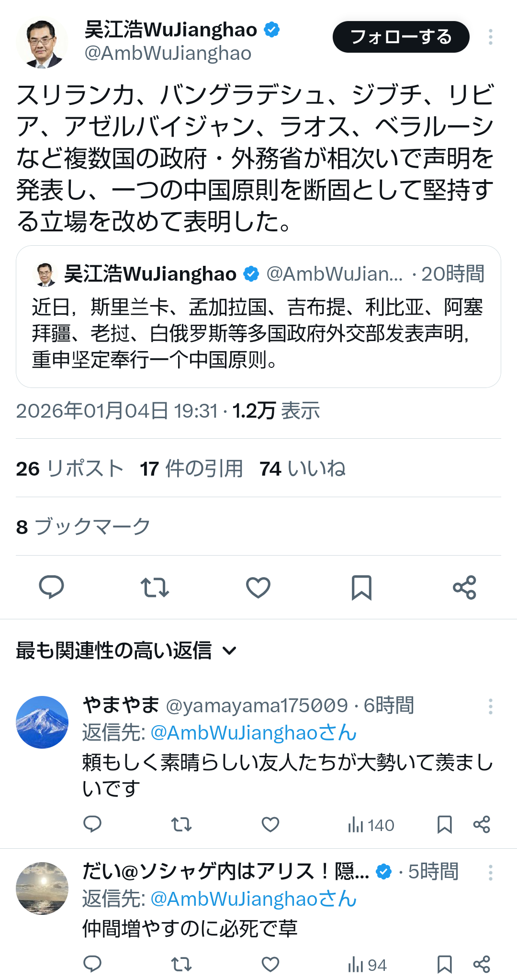Screen dimensions: 517x980
Task: Open more options for main tweet
Action: tap(491, 37)
